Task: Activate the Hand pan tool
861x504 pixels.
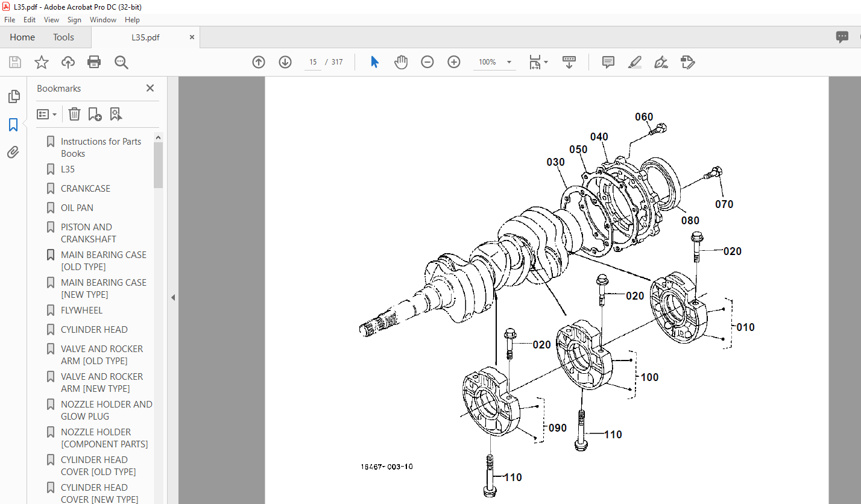Action: pos(401,62)
